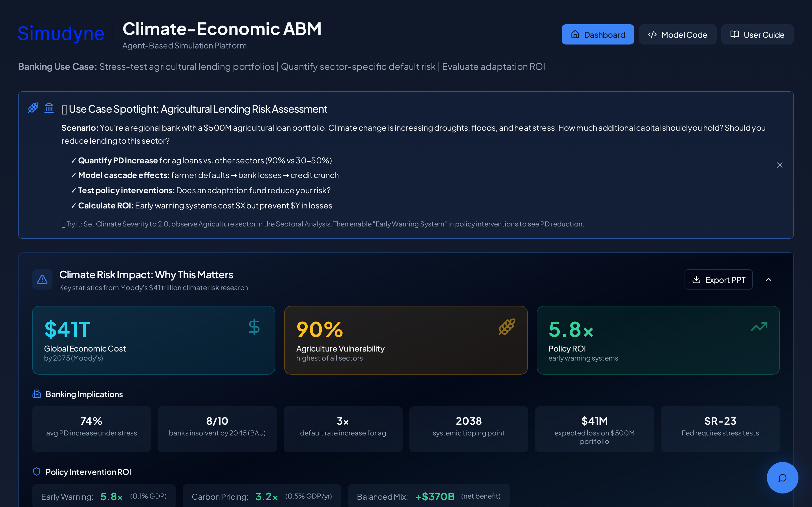The image size is (812, 507).
Task: Click the wheat icon in spotlight header
Action: [33, 108]
